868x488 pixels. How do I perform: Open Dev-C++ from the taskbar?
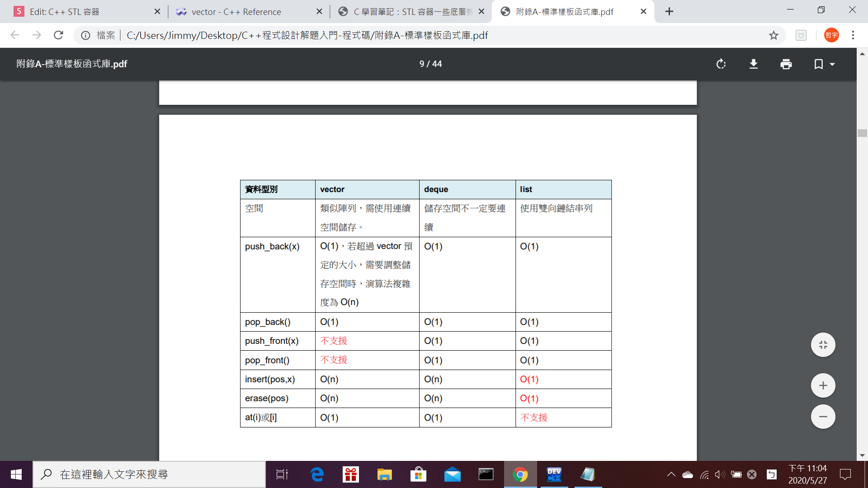tap(554, 474)
